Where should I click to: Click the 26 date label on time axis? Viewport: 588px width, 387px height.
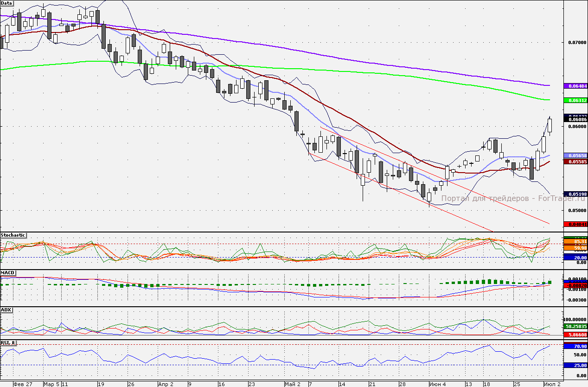[x=131, y=384]
